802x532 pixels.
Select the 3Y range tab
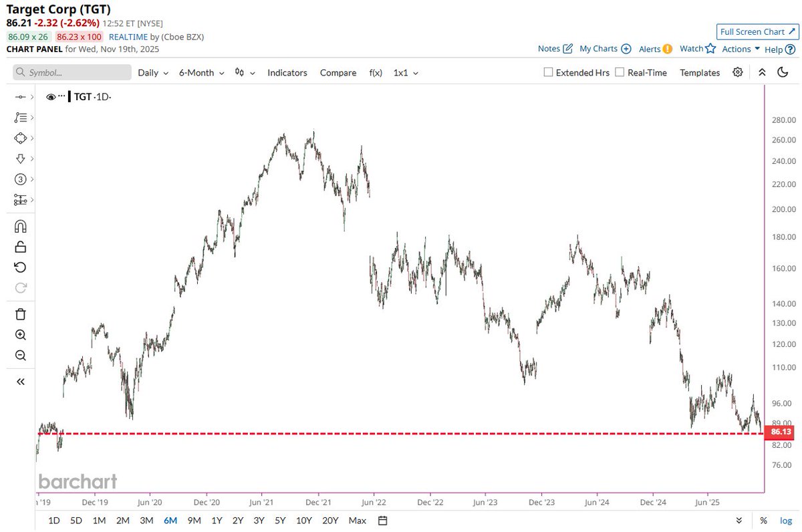[x=259, y=520]
